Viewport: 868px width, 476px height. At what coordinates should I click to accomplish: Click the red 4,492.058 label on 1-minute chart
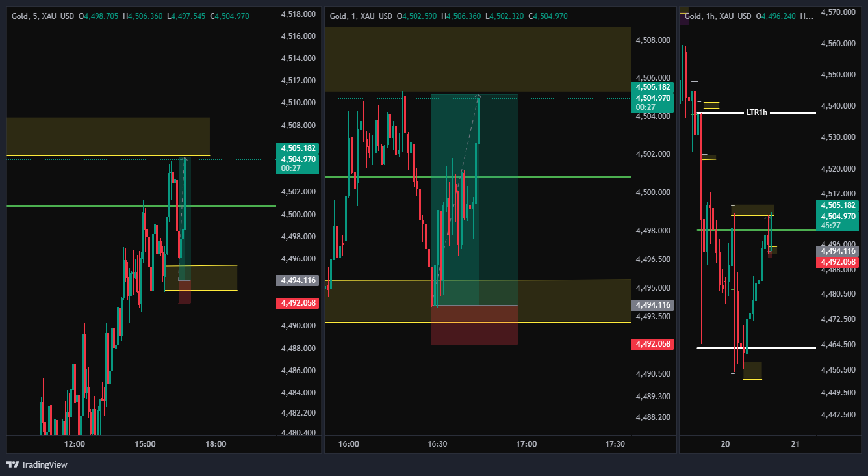pyautogui.click(x=652, y=344)
